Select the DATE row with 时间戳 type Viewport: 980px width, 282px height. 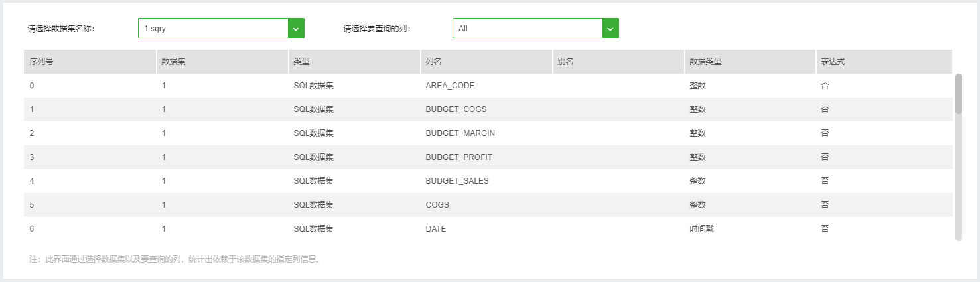pos(436,229)
